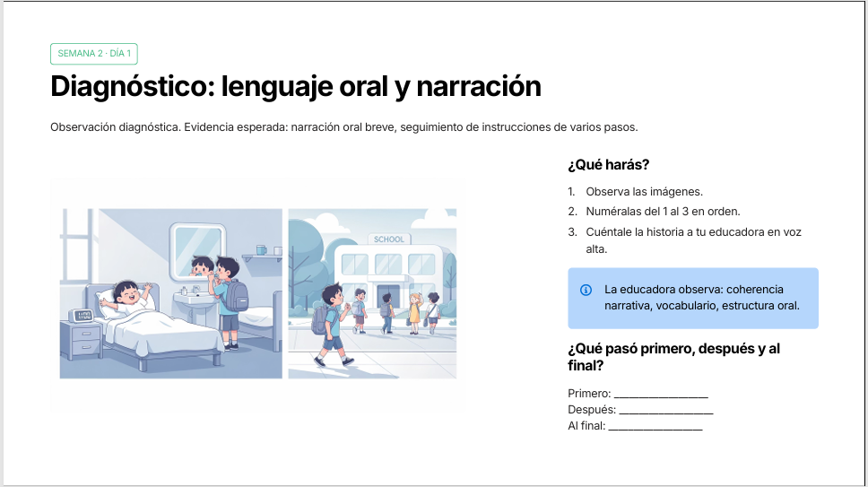This screenshot has width=868, height=487.
Task: Click the "Observación diagnóstica" subtitle paragraph
Action: pos(343,127)
